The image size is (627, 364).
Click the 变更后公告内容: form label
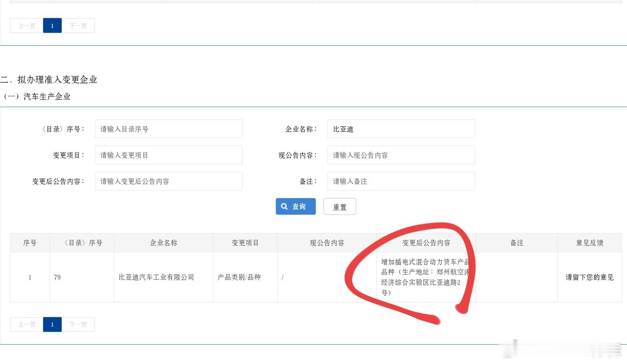(x=58, y=181)
